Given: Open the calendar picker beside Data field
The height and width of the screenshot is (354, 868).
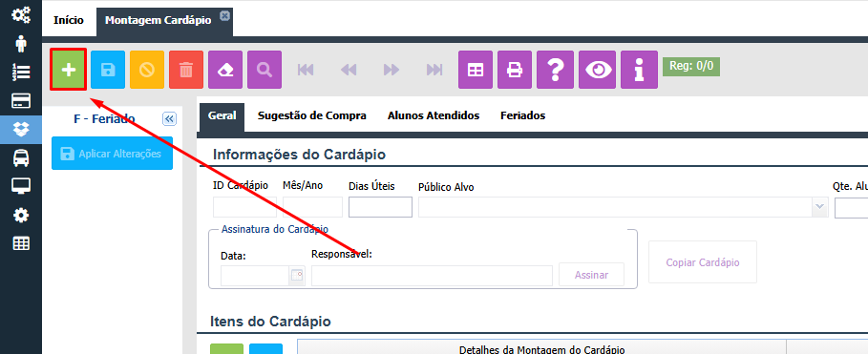Looking at the screenshot, I should [297, 276].
